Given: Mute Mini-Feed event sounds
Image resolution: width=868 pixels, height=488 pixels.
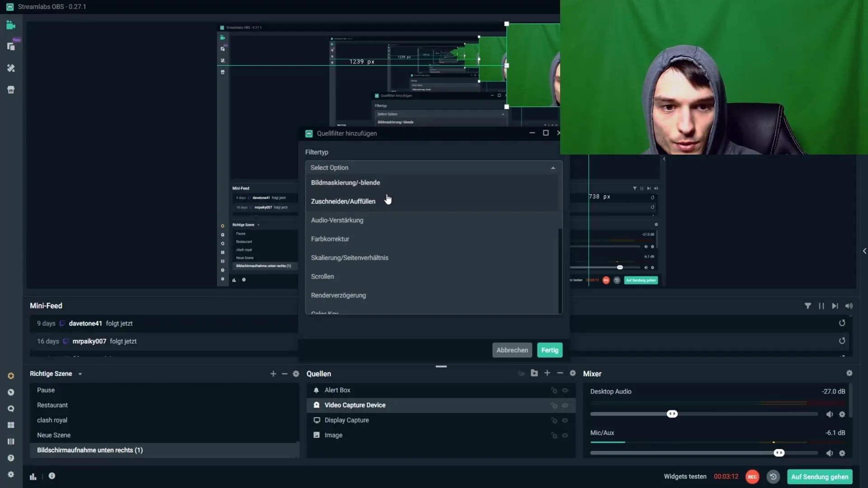Looking at the screenshot, I should pyautogui.click(x=849, y=306).
